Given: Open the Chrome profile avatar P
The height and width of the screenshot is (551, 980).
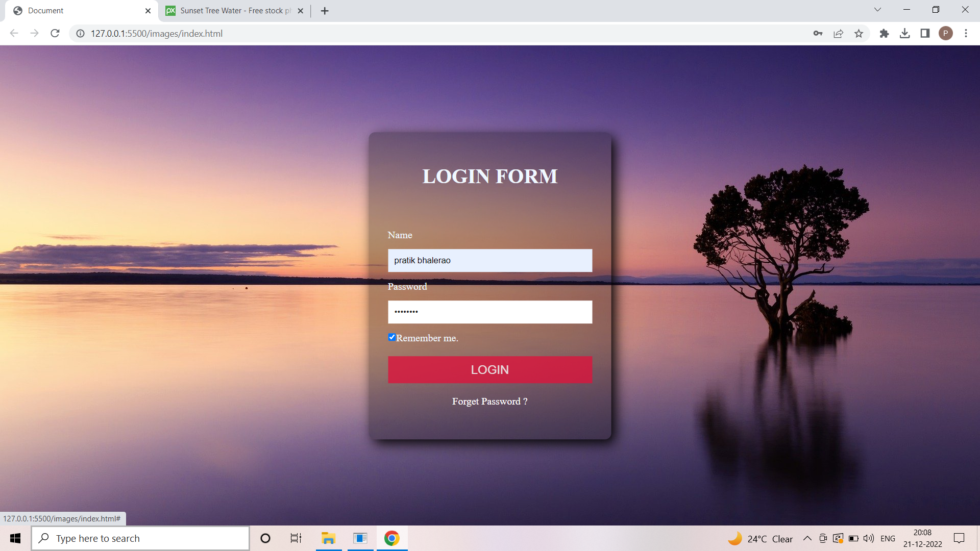Looking at the screenshot, I should click(x=945, y=34).
